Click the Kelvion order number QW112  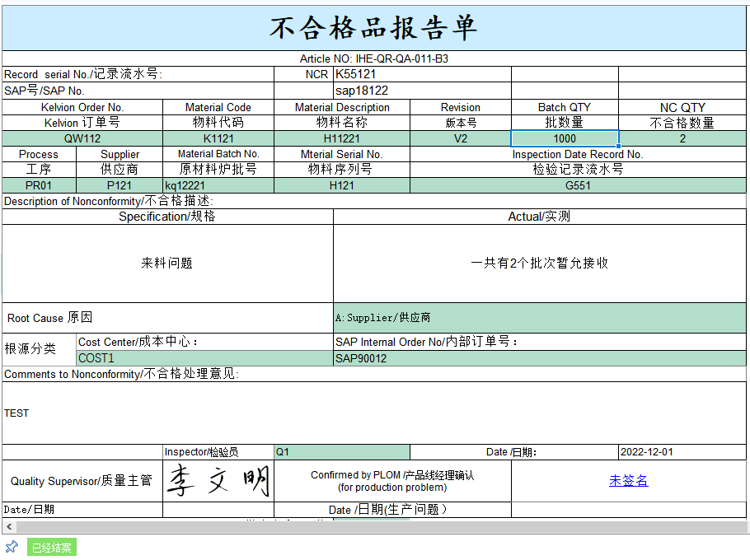[x=80, y=138]
